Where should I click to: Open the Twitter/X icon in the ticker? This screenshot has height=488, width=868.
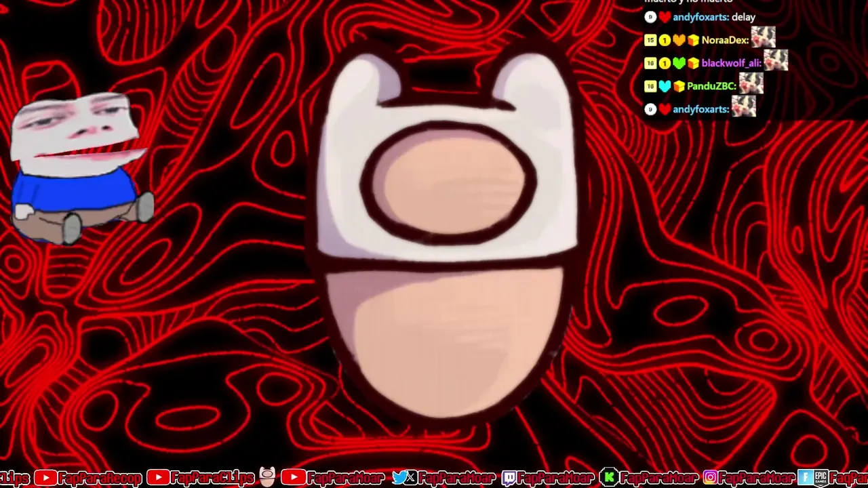[x=404, y=478]
